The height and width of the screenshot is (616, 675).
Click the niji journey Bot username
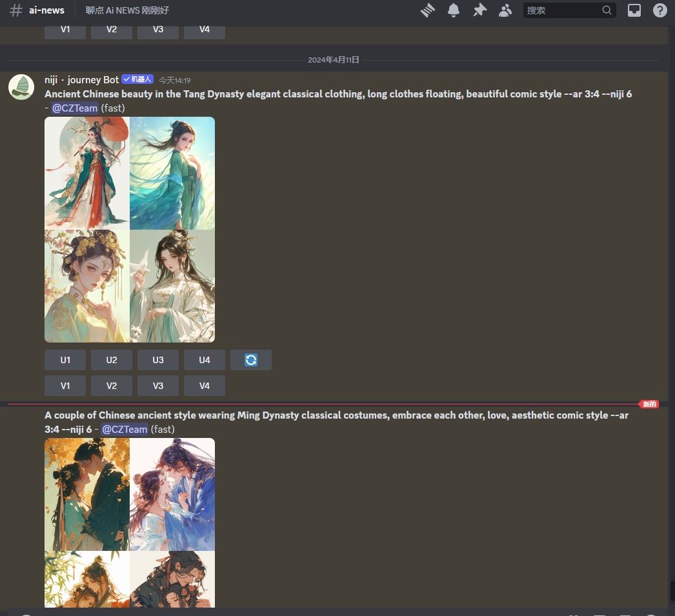(x=82, y=80)
